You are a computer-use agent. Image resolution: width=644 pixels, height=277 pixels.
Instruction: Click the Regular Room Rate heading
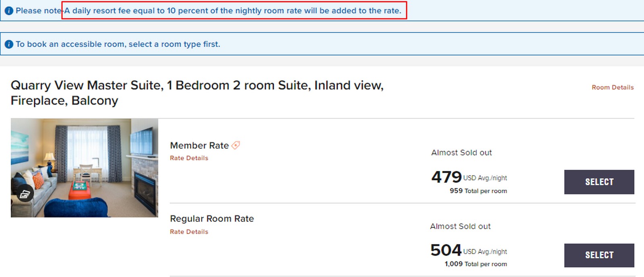tap(212, 219)
